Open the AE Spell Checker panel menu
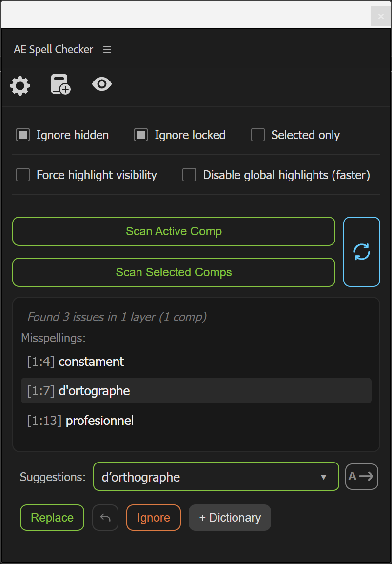392x564 pixels. [x=107, y=49]
